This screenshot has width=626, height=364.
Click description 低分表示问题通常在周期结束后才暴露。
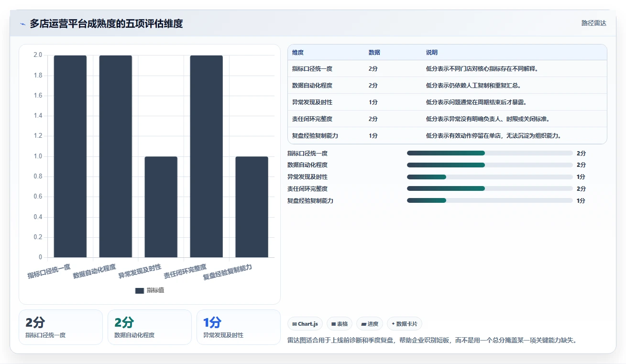(x=476, y=102)
